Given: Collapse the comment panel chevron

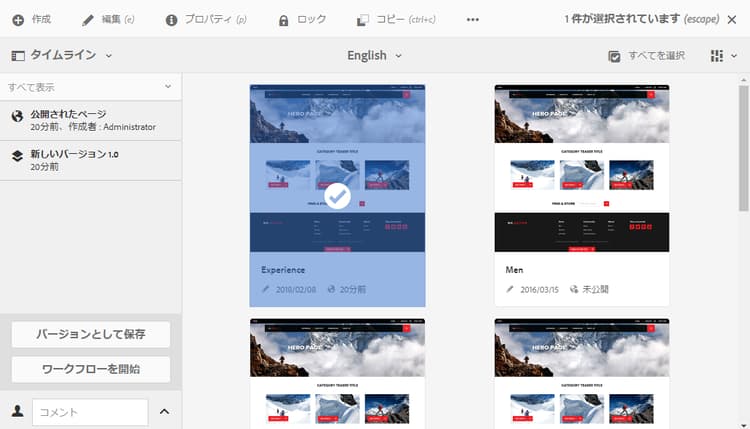Looking at the screenshot, I should tap(164, 411).
